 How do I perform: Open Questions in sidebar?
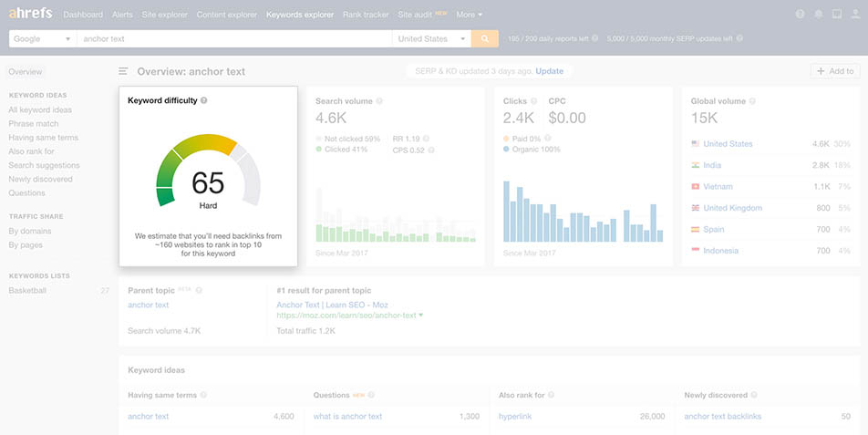pyautogui.click(x=27, y=193)
